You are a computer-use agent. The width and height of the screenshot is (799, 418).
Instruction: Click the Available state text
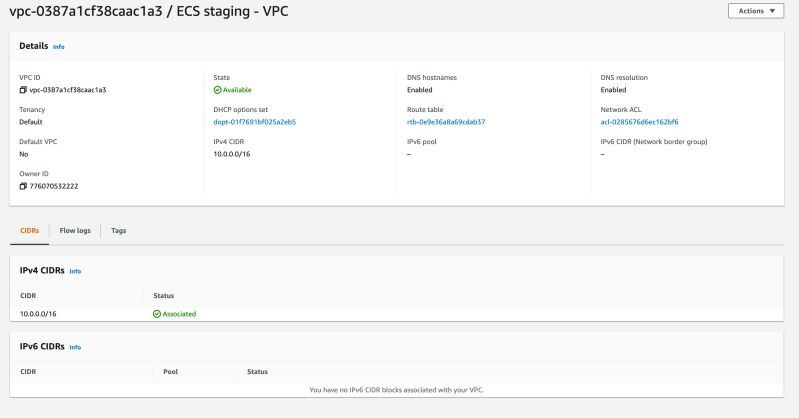pyautogui.click(x=237, y=90)
